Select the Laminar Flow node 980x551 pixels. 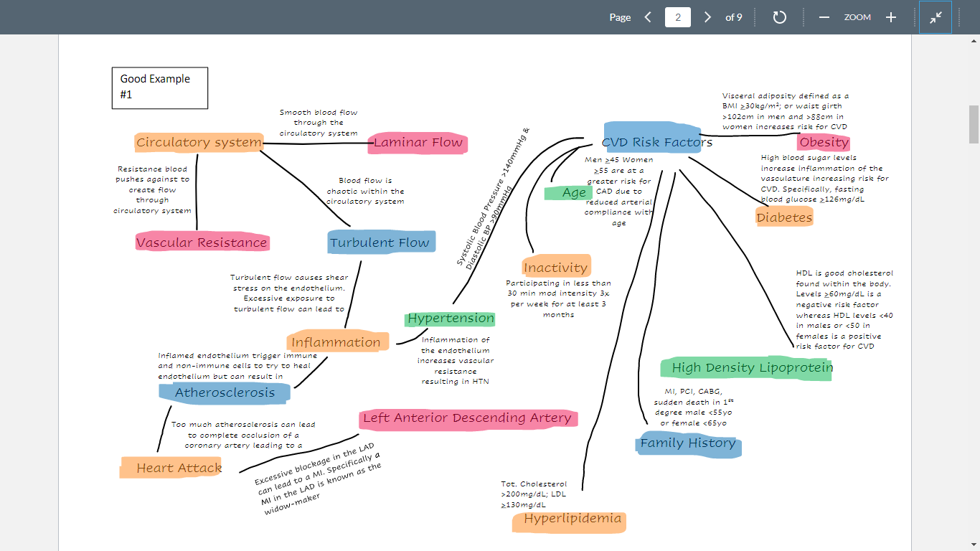click(418, 143)
